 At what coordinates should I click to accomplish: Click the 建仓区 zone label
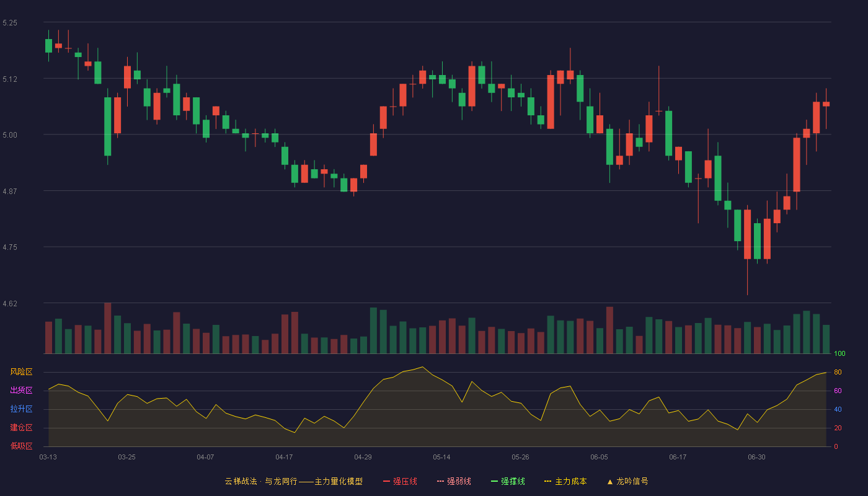tap(21, 428)
